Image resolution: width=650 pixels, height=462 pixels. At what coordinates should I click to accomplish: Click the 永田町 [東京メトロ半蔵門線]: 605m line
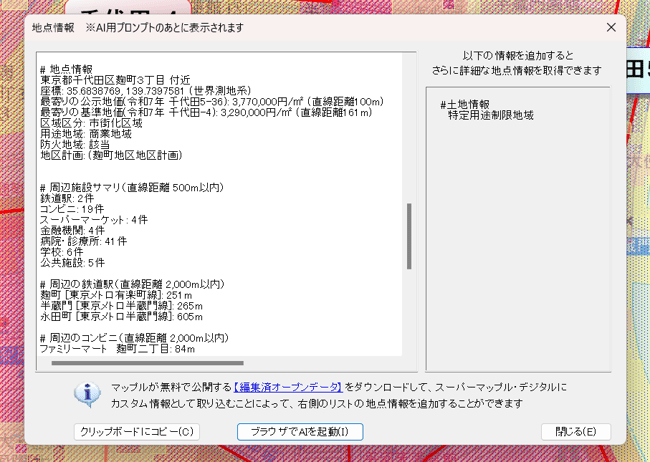(121, 317)
